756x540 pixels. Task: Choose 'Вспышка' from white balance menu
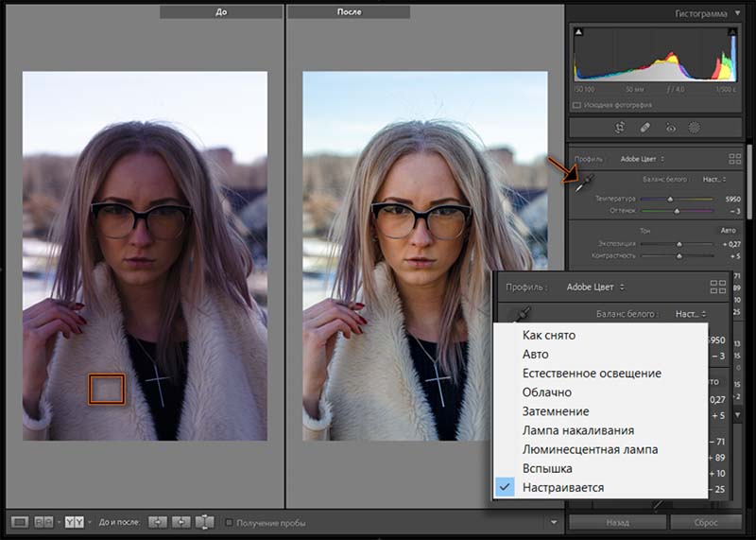547,468
